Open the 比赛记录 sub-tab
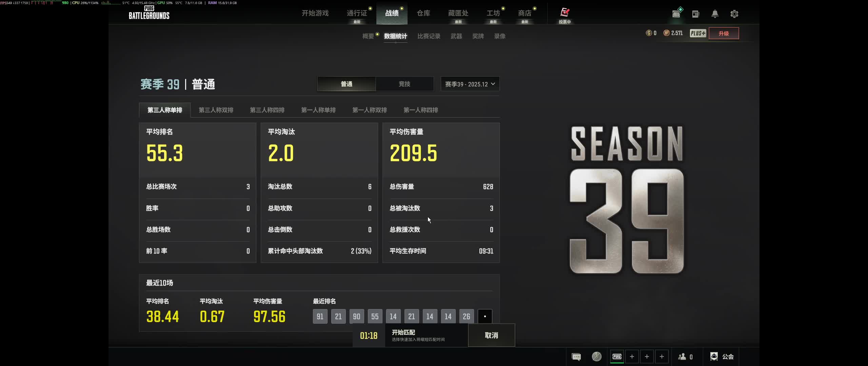 429,36
